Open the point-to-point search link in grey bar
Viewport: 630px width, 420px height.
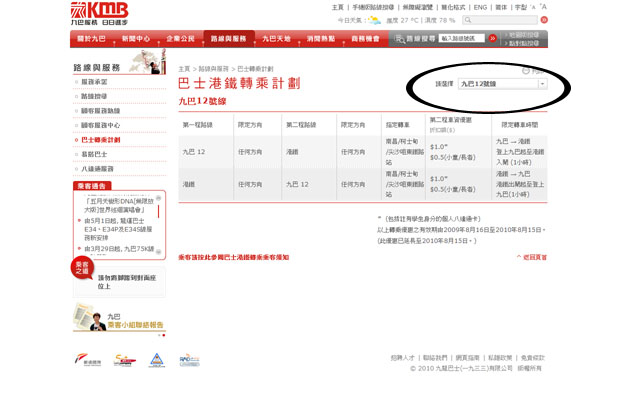tap(524, 43)
